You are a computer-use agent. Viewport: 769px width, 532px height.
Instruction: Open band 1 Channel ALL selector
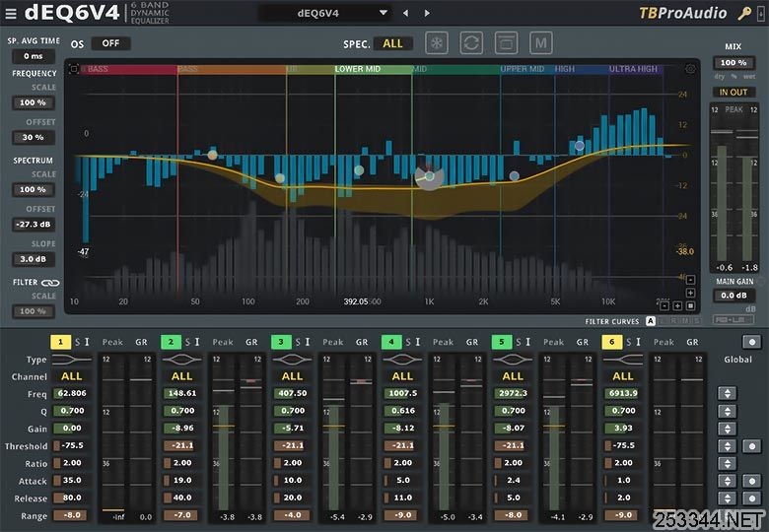[x=72, y=376]
